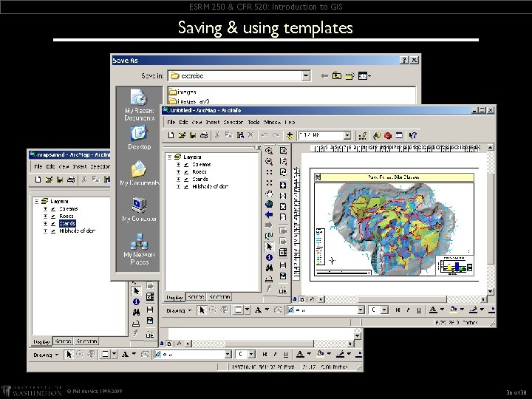Viewport: 532px width, 399px height.
Task: Toggle Roads layer checkbox in mapsamxd window
Action: pyautogui.click(x=53, y=216)
